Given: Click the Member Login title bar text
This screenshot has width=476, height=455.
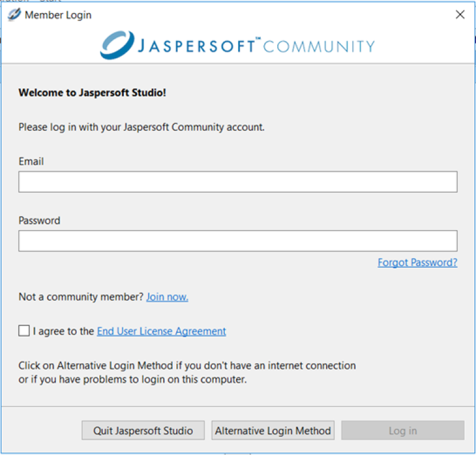Looking at the screenshot, I should [x=58, y=15].
